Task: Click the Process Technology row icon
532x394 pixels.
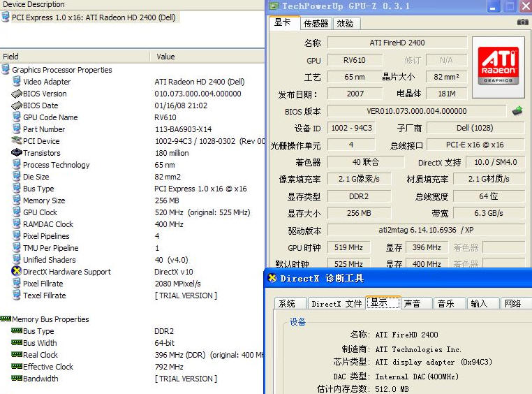Action: tap(16, 164)
